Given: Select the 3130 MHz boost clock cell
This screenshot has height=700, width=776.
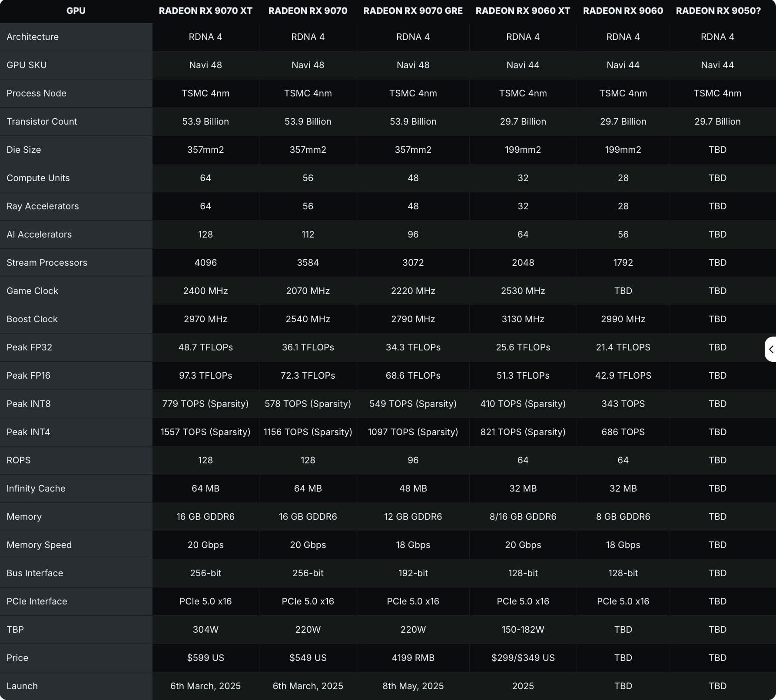Looking at the screenshot, I should tap(523, 319).
